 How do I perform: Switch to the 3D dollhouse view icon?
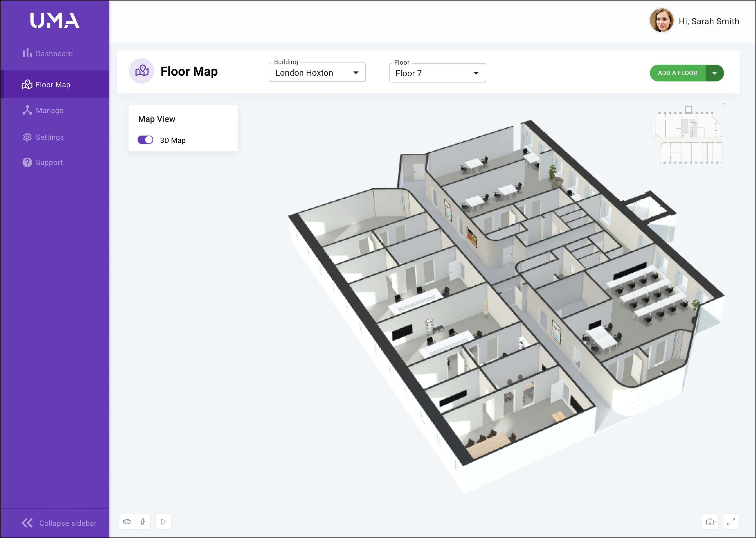(127, 522)
